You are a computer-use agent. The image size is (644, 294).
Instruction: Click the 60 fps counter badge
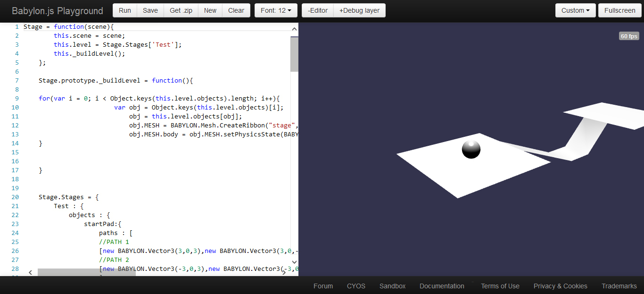click(629, 36)
